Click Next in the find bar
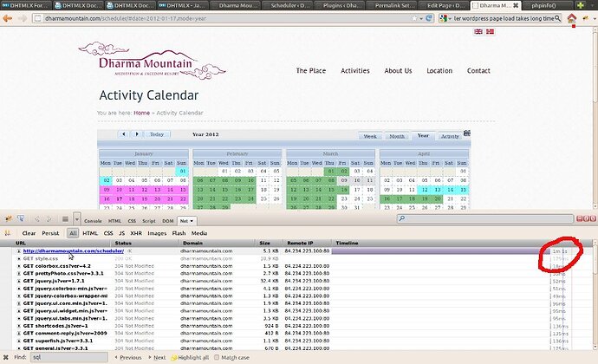598x364 pixels. pos(157,358)
